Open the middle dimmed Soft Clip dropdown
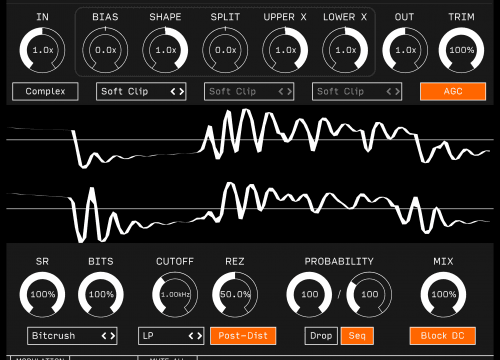The image size is (500, 360). click(x=249, y=91)
